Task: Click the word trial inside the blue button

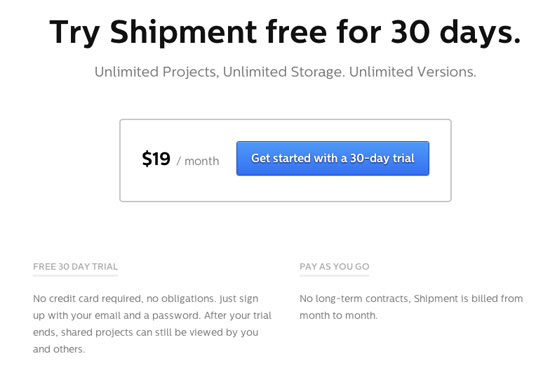Action: click(x=404, y=158)
